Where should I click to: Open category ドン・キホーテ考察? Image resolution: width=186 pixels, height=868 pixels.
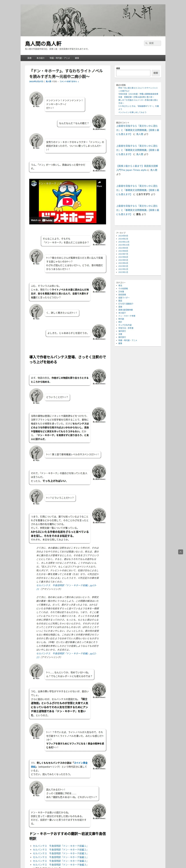point(127,316)
